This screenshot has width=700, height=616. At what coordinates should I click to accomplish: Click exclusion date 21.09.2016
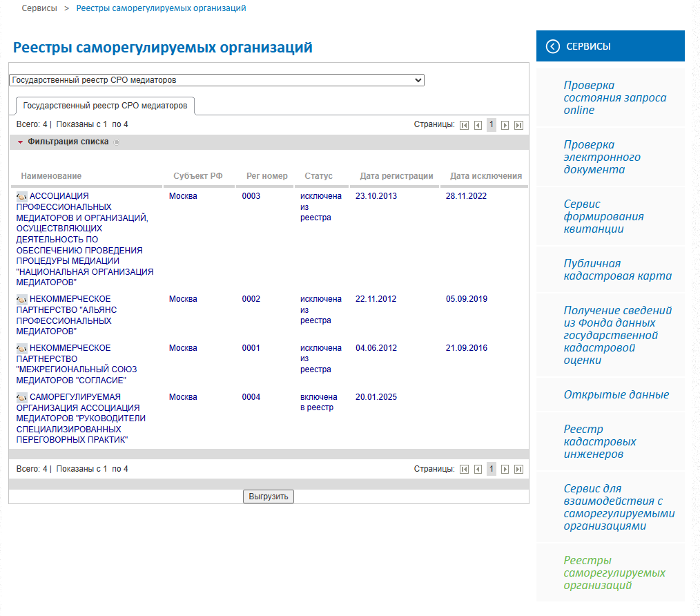point(467,348)
